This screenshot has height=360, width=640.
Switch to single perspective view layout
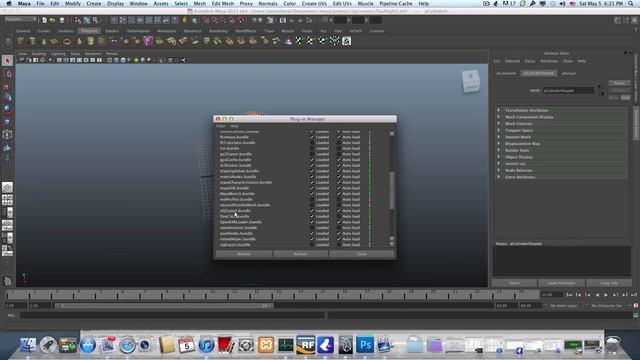coord(7,187)
